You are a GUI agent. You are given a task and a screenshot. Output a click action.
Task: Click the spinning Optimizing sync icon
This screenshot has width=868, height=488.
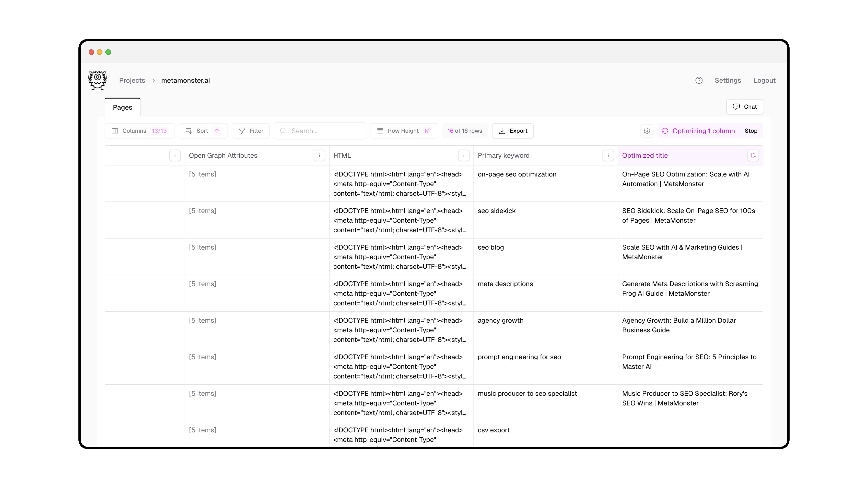[665, 131]
